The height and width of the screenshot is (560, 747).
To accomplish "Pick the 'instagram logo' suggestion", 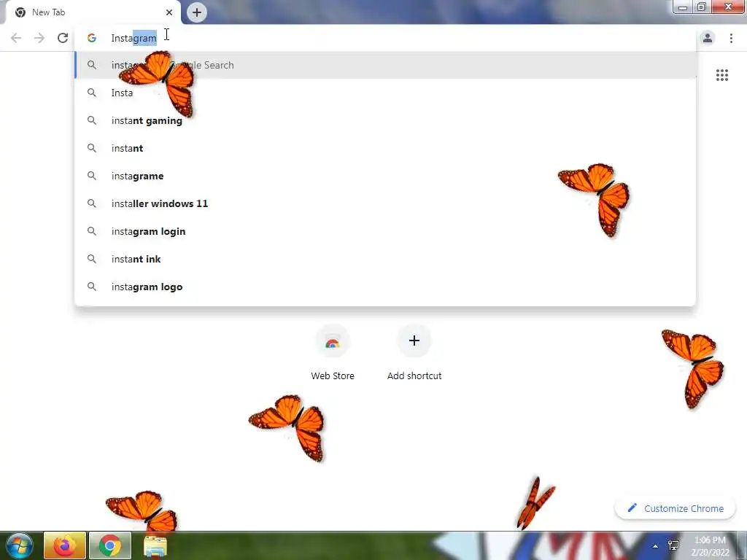I will pos(385,287).
